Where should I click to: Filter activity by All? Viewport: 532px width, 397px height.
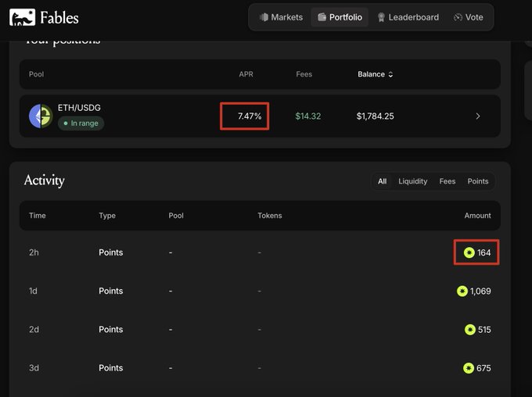point(382,181)
